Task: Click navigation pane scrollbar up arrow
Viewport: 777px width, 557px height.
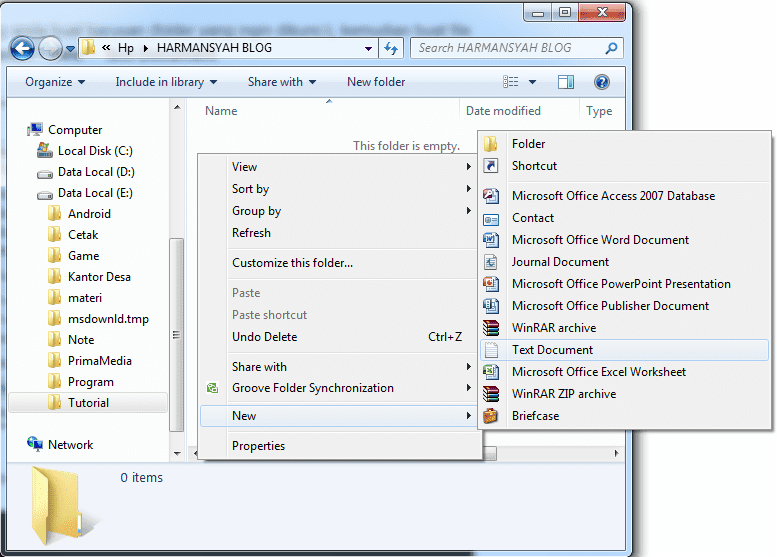Action: click(177, 107)
